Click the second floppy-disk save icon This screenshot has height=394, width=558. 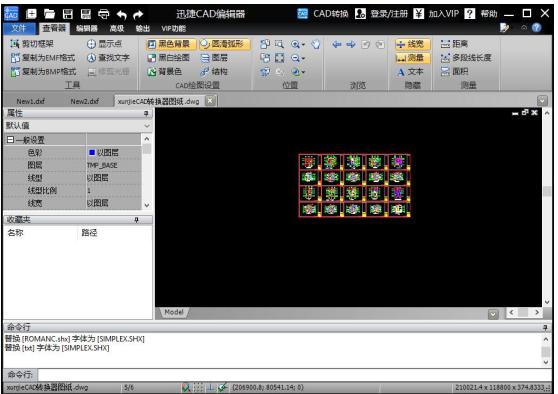point(86,14)
